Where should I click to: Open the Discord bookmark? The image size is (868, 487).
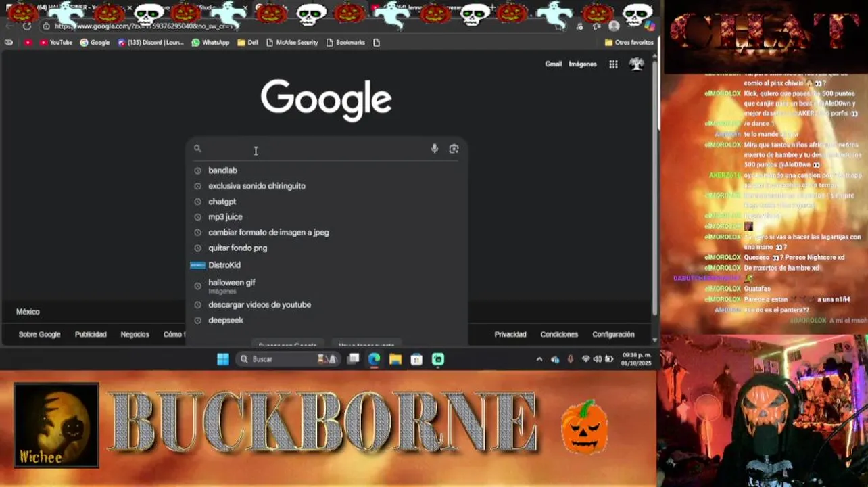point(150,42)
